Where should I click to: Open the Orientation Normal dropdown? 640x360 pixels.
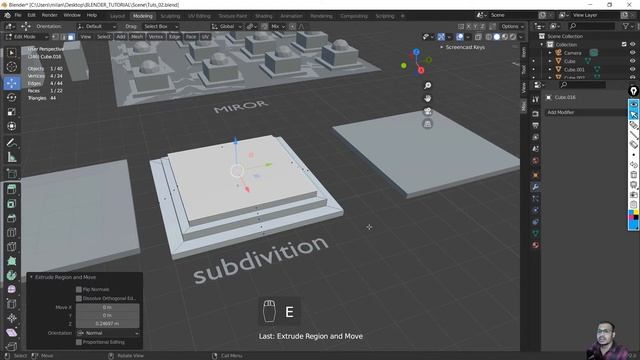pyautogui.click(x=108, y=333)
